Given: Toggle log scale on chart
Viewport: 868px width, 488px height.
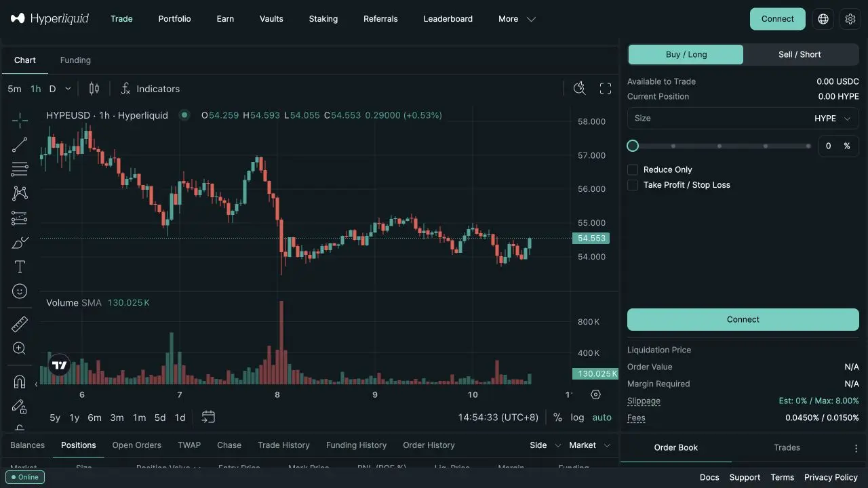Looking at the screenshot, I should pyautogui.click(x=577, y=418).
